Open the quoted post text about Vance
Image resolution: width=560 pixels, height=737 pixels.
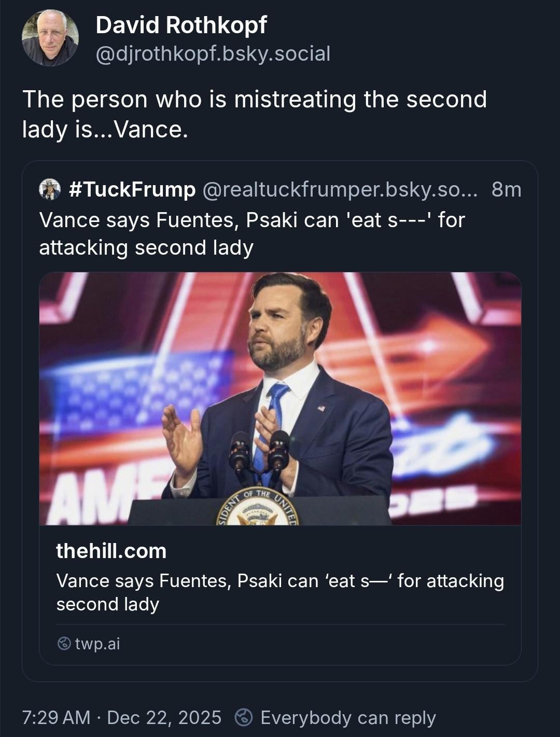(x=252, y=233)
